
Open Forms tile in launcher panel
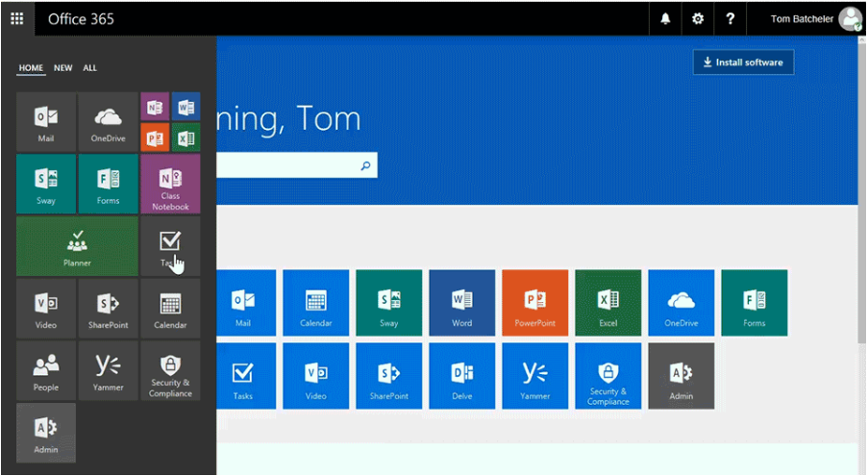(x=108, y=185)
